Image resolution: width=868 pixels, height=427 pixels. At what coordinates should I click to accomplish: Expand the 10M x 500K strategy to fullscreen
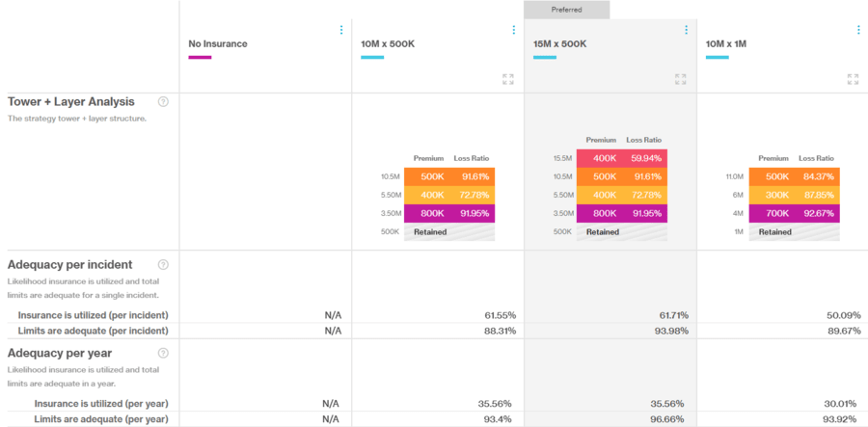pyautogui.click(x=508, y=79)
